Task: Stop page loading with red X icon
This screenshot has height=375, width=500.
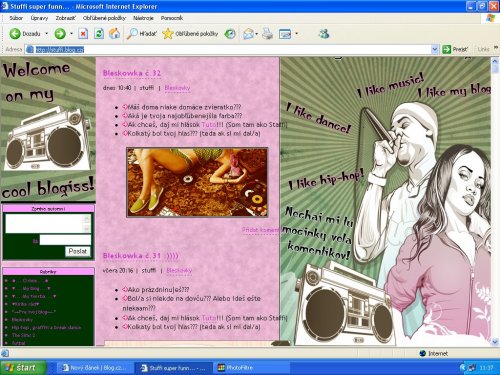Action: coord(83,33)
